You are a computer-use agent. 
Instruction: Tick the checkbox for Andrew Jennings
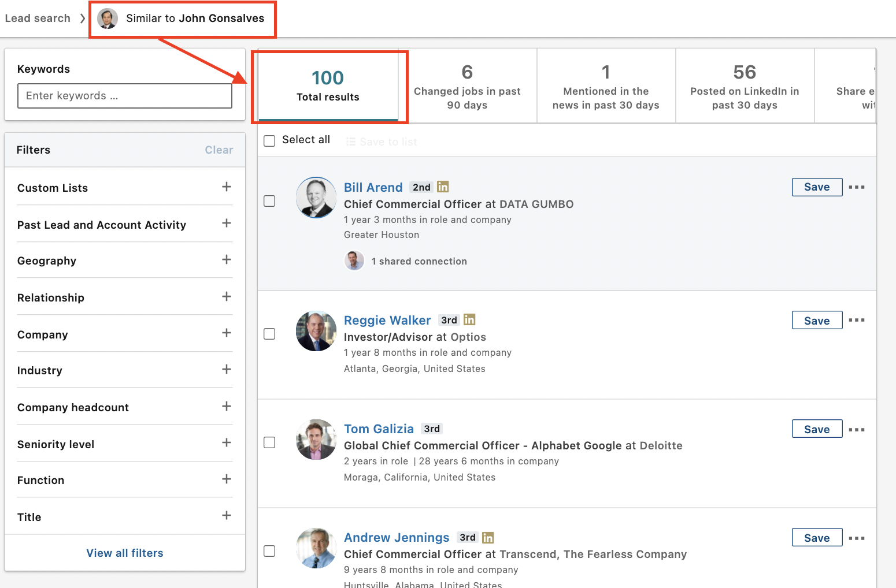click(269, 551)
